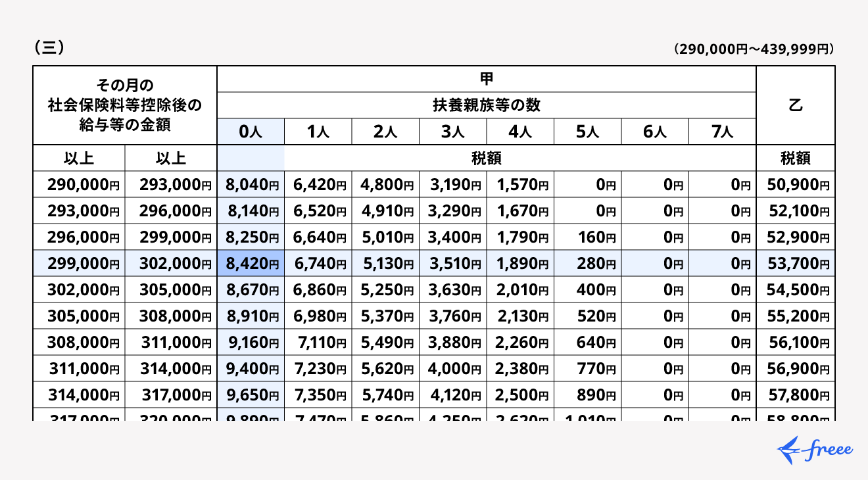
Task: Click the 8,040円 tax amount cell
Action: click(251, 185)
